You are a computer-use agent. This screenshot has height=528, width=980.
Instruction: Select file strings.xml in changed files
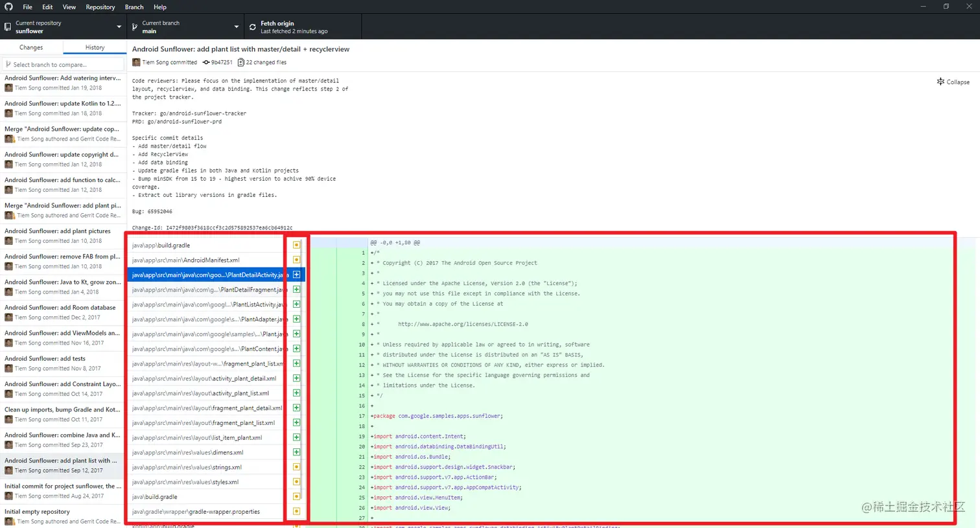tap(216, 467)
